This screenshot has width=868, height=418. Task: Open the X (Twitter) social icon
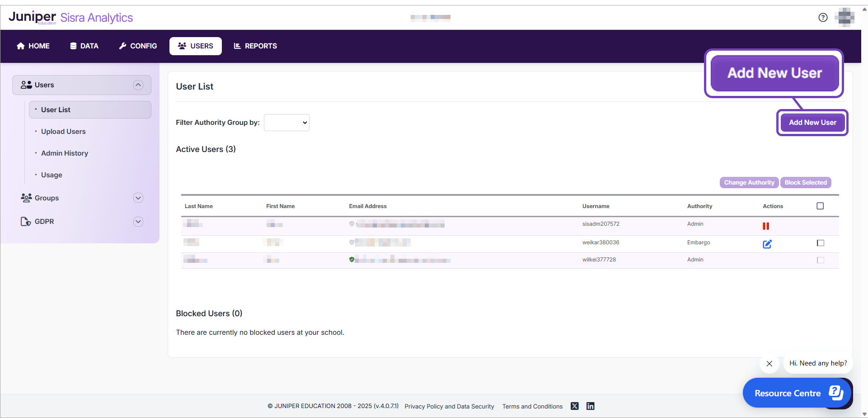[x=574, y=406]
